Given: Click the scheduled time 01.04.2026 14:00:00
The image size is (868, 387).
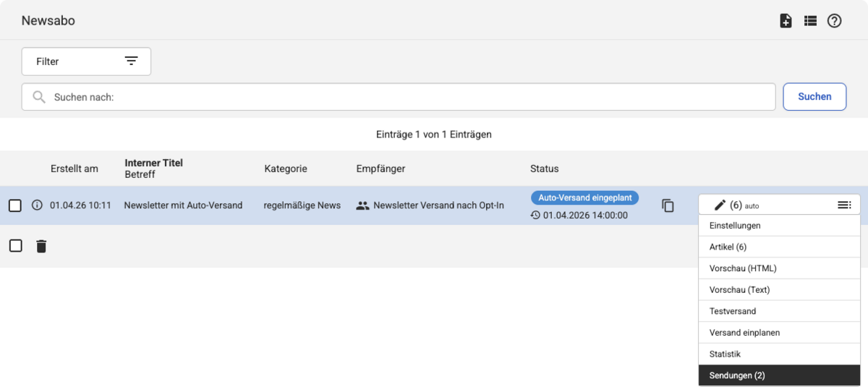Looking at the screenshot, I should (x=585, y=216).
